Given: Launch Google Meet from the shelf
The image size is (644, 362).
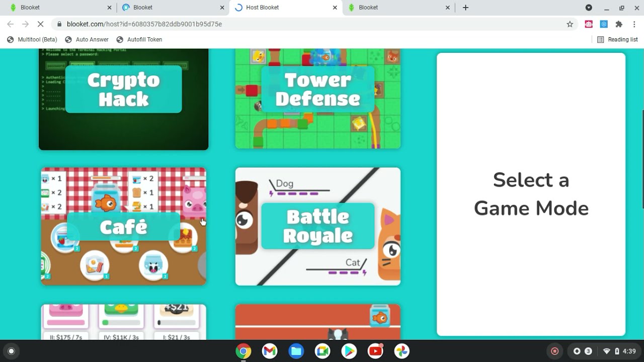Looking at the screenshot, I should pyautogui.click(x=323, y=351).
